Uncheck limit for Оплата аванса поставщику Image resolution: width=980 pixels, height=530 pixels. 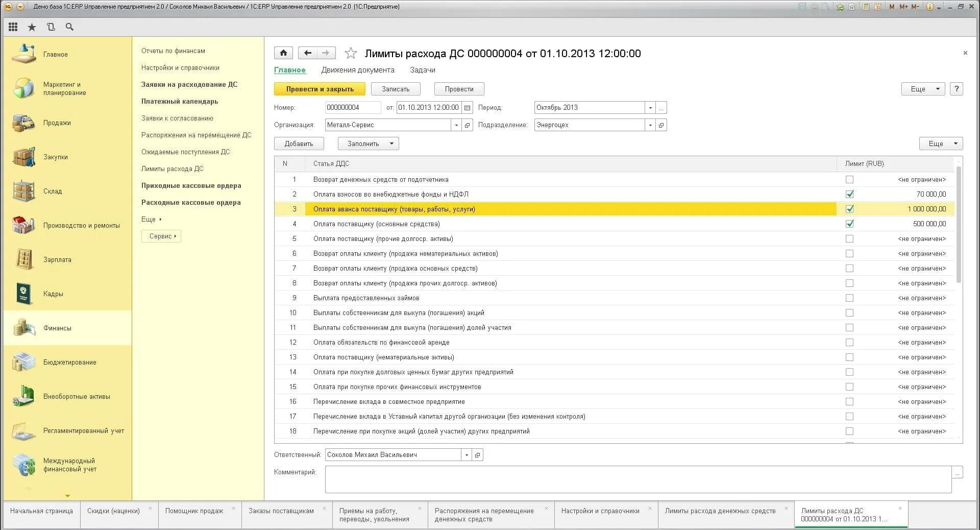pos(849,209)
